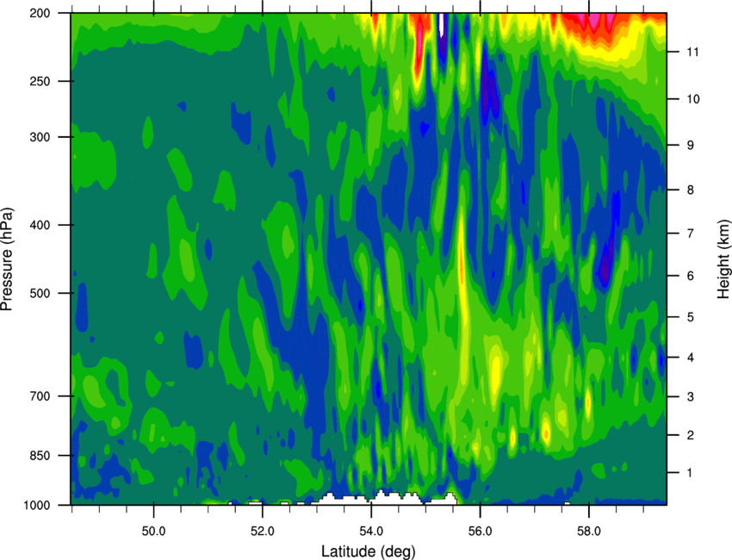Pick the height label 9 km
Image resolution: width=732 pixels, height=560 pixels.
click(691, 146)
